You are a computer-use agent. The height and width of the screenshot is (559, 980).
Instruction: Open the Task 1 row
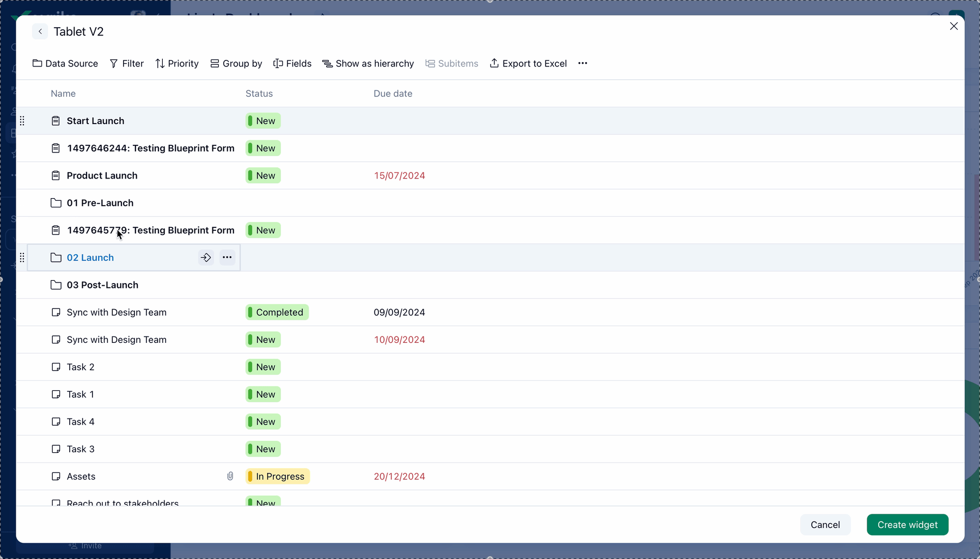81,394
